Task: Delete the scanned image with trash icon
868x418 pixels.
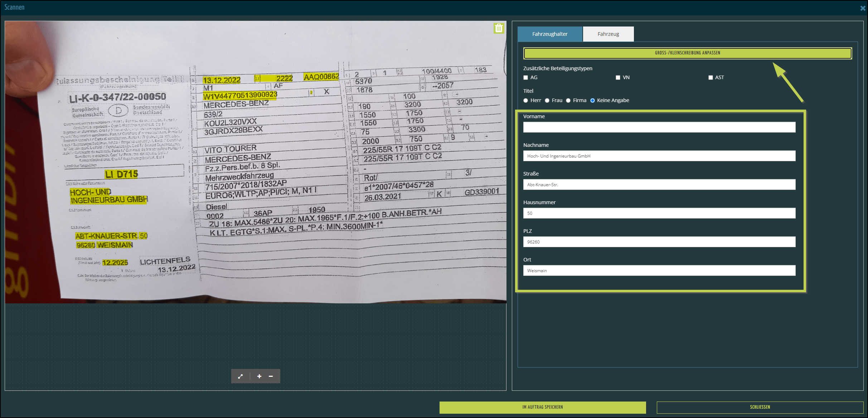Action: 499,28
